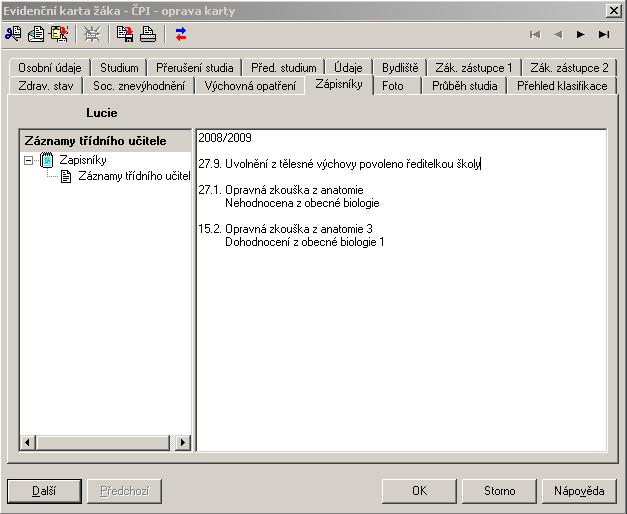Open the Údaje tab
The width and height of the screenshot is (627, 514).
tap(348, 68)
